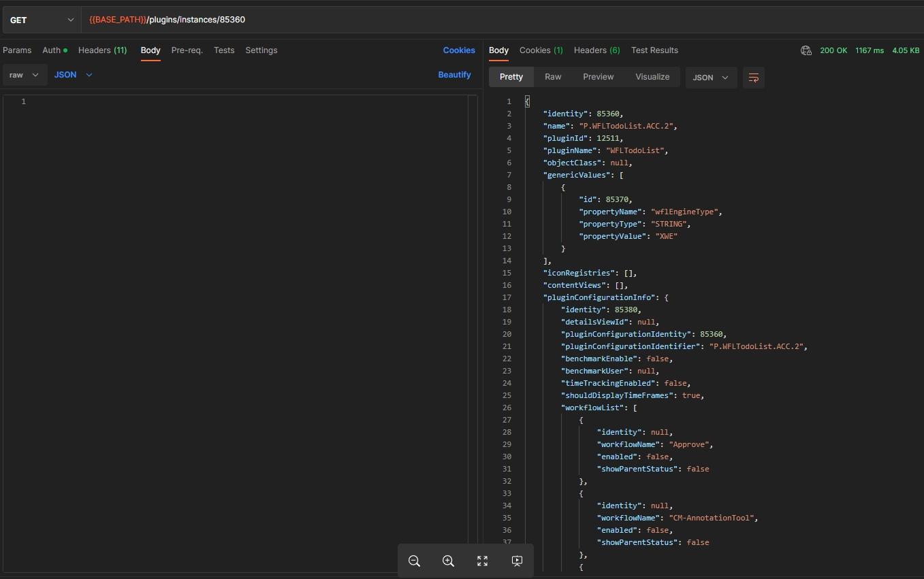
Task: Open the raw body type dropdown
Action: (x=25, y=75)
